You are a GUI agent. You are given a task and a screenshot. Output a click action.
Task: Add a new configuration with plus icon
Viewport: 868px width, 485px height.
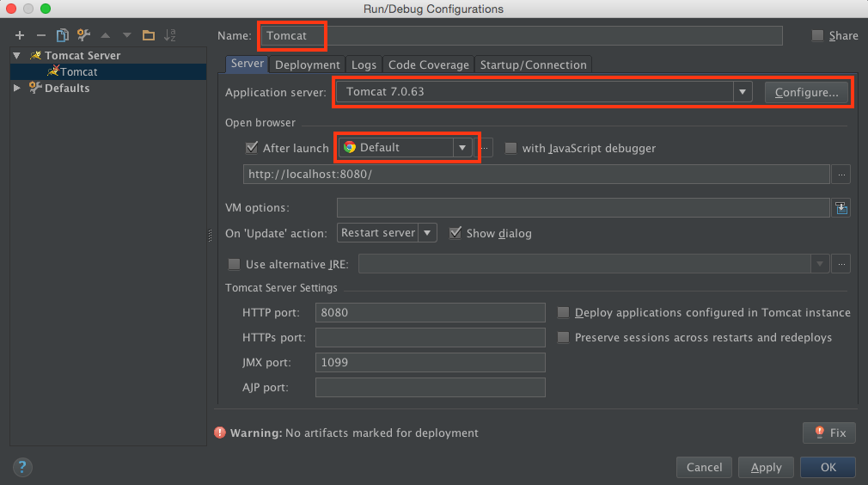20,35
